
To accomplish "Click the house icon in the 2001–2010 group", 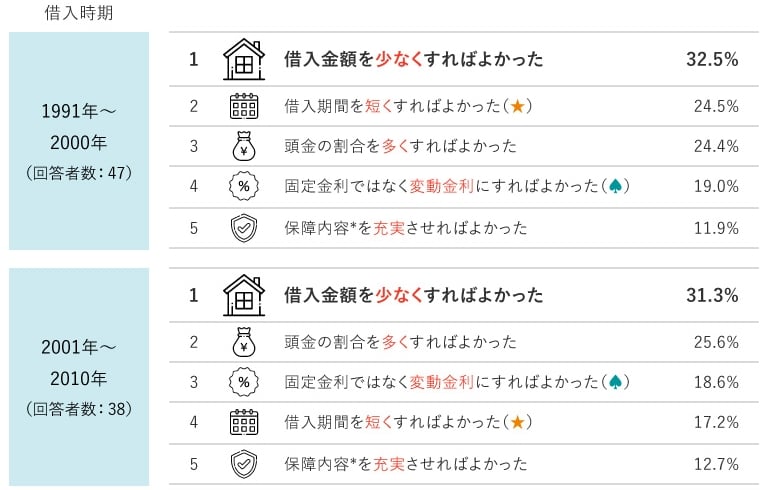I will click(x=243, y=295).
